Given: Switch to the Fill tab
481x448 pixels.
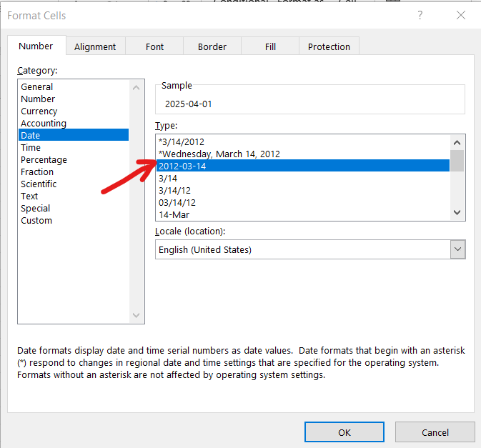Looking at the screenshot, I should click(270, 46).
